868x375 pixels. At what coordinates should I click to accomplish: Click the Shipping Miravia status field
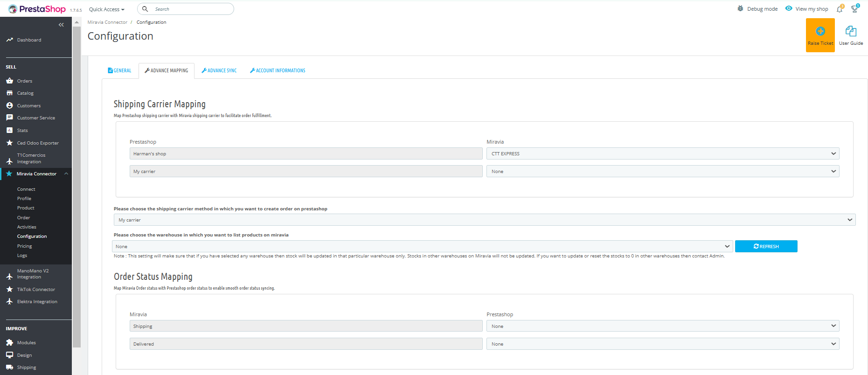(306, 326)
